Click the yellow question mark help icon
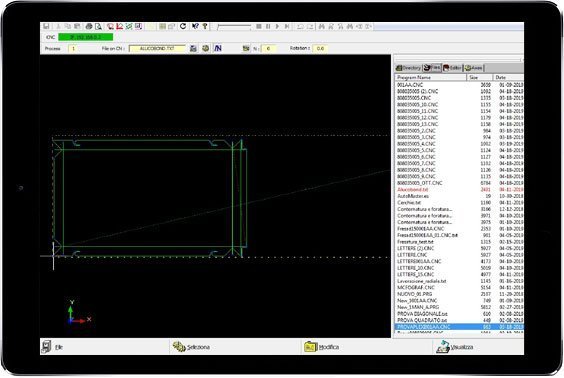The height and width of the screenshot is (378, 564). click(205, 26)
